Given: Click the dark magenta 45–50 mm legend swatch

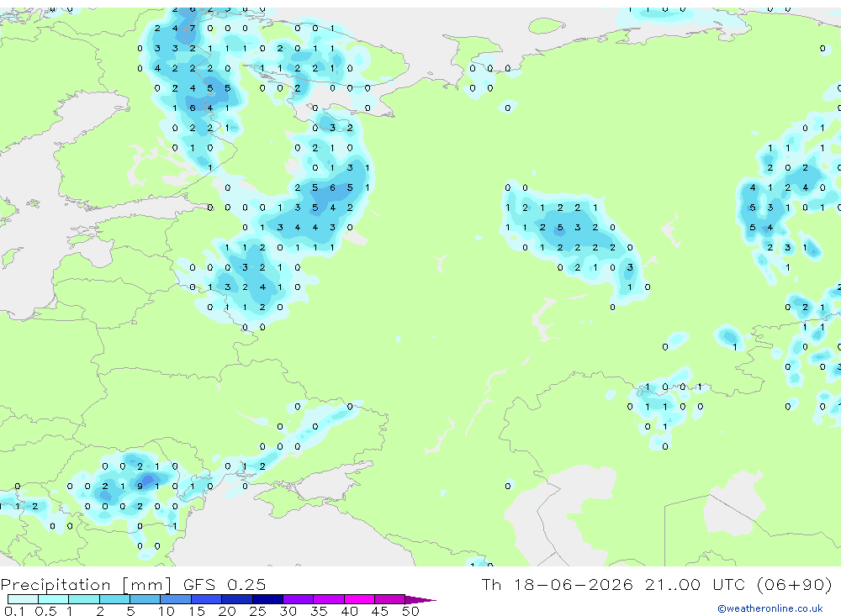Looking at the screenshot, I should (x=390, y=599).
